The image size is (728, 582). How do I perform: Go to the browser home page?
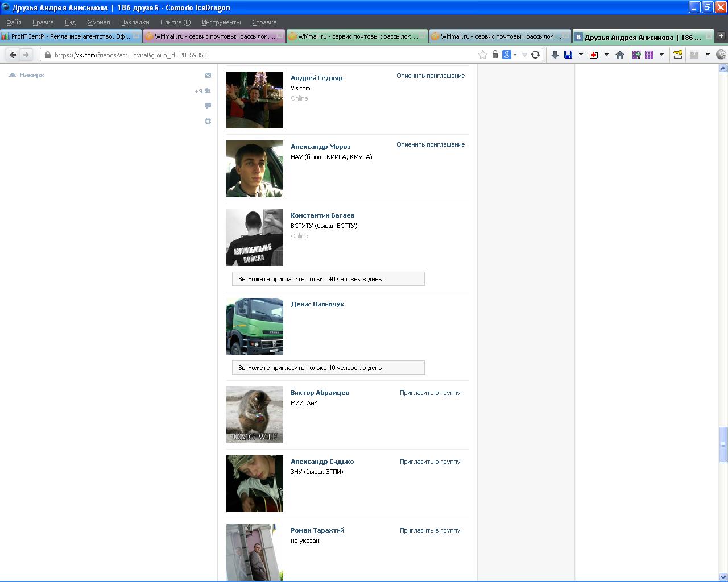[620, 55]
